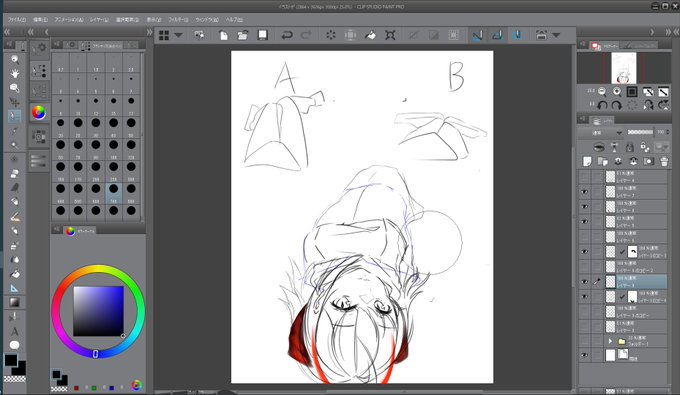
Task: Redo the undone action
Action: click(307, 36)
